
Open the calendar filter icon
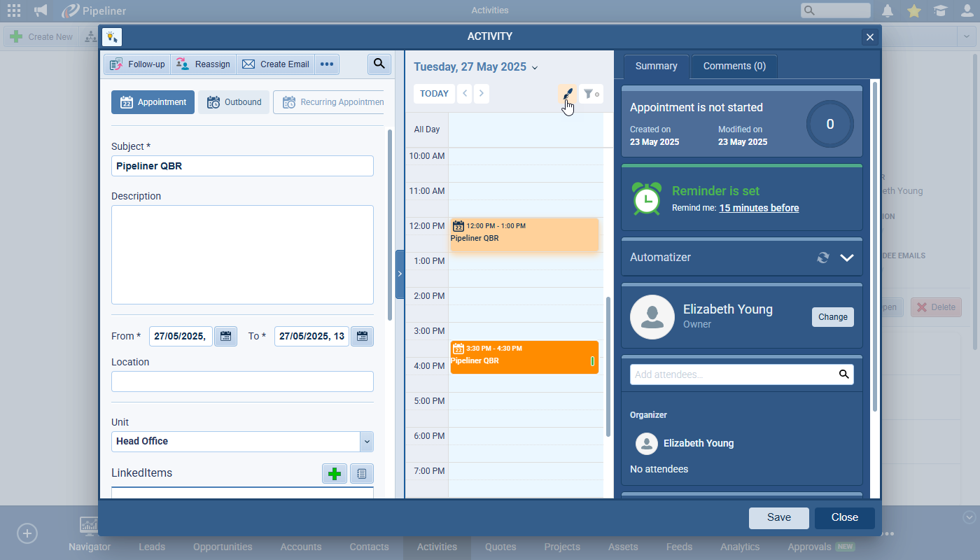point(591,94)
